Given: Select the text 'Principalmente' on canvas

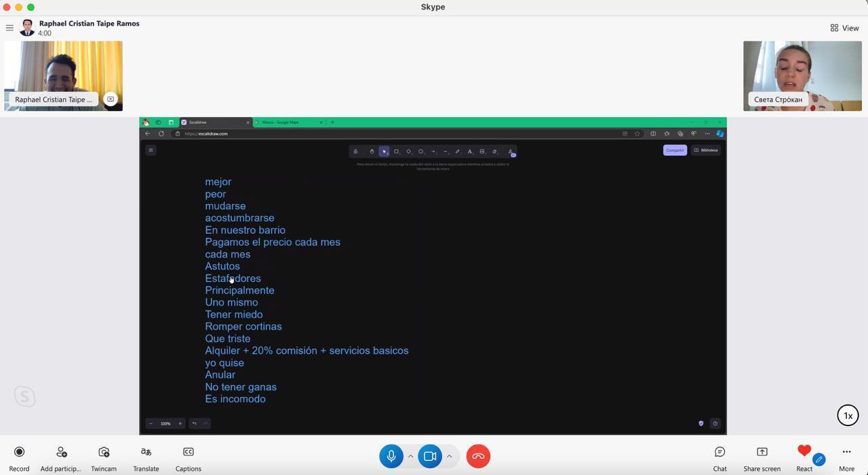Looking at the screenshot, I should tap(239, 291).
